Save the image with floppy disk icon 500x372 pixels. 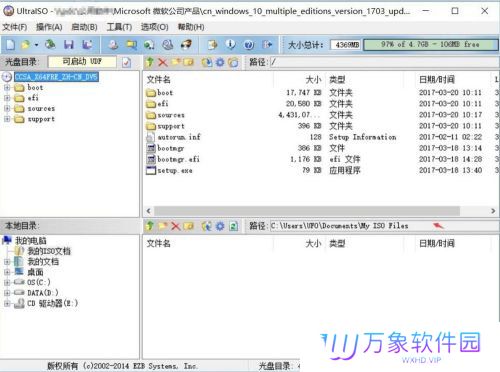69,45
